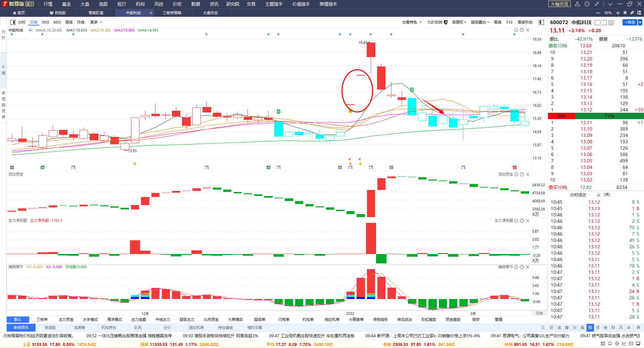Viewport: 644px width, 348px height.
Task: Expand the 前复权 dropdown
Action: [459, 22]
